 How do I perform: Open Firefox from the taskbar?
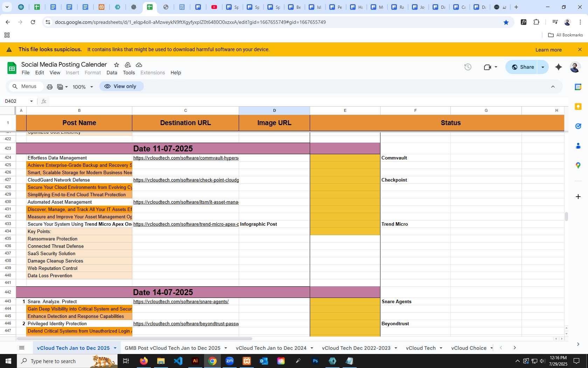pyautogui.click(x=144, y=361)
